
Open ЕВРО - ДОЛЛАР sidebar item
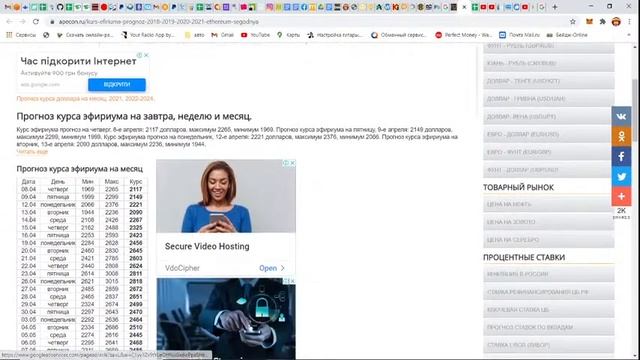(549, 134)
